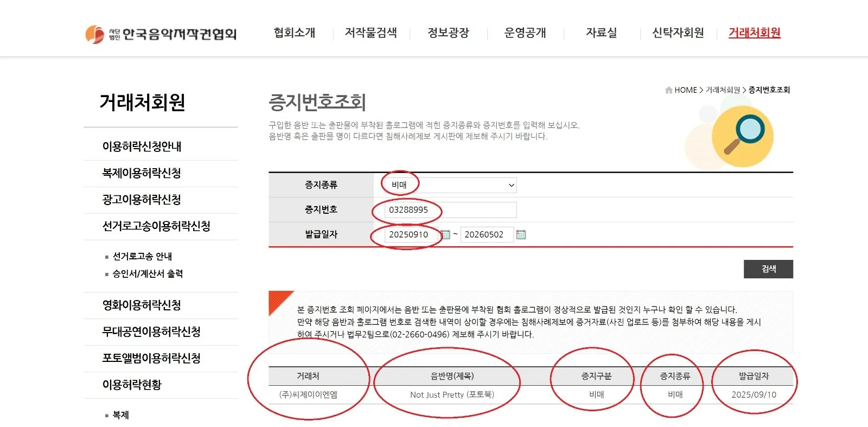868x427 pixels.
Task: Click the result date 2025/09/10
Action: coord(754,394)
